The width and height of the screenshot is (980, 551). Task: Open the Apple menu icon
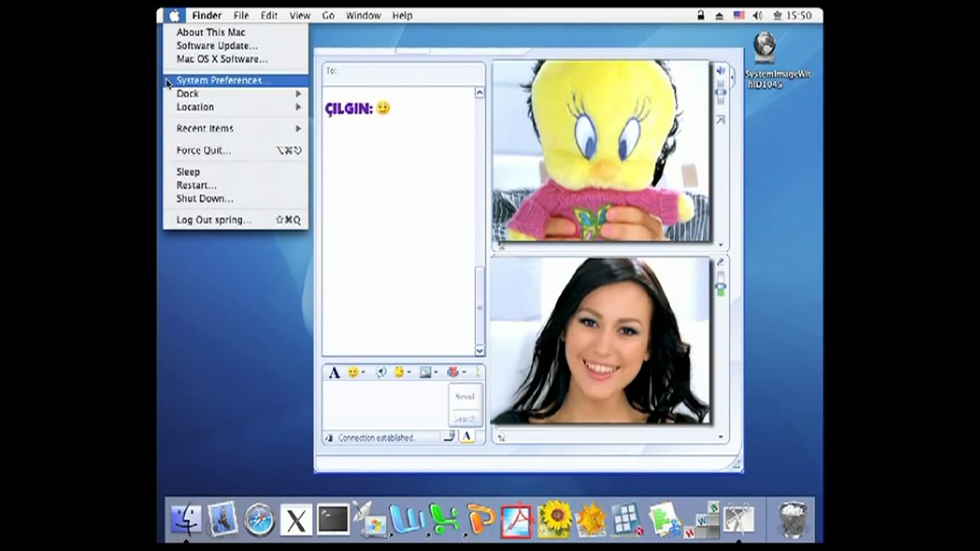point(174,15)
